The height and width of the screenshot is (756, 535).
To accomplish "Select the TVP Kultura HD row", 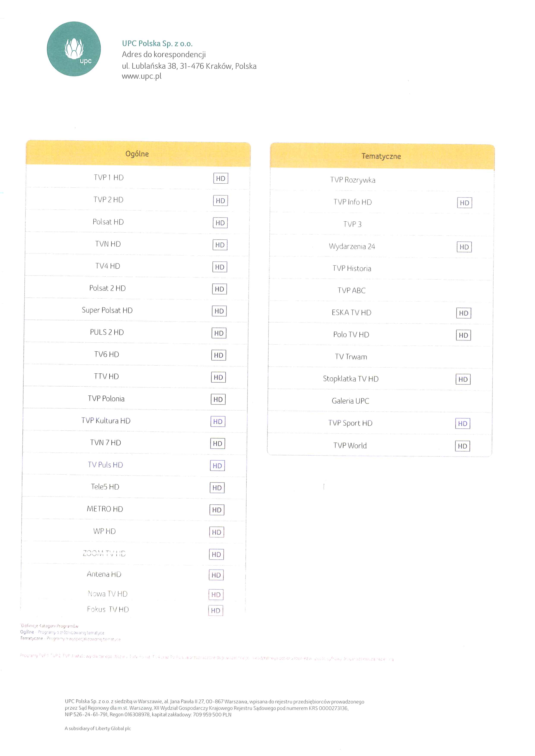I will coord(135,421).
